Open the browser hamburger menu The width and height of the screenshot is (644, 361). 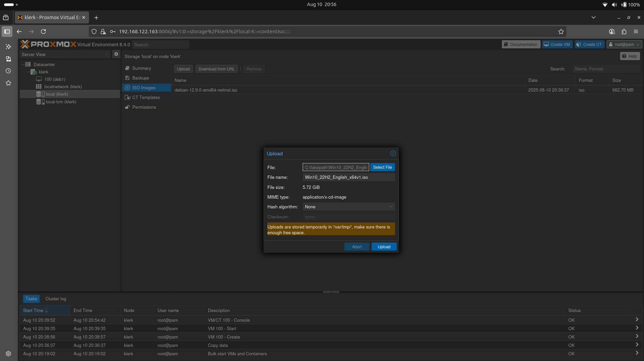pos(636,32)
